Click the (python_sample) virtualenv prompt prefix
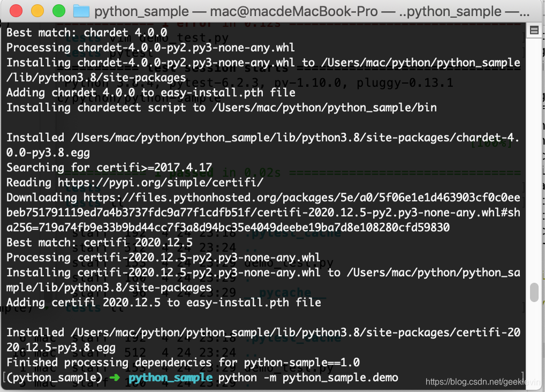Image resolution: width=545 pixels, height=392 pixels. 55,378
